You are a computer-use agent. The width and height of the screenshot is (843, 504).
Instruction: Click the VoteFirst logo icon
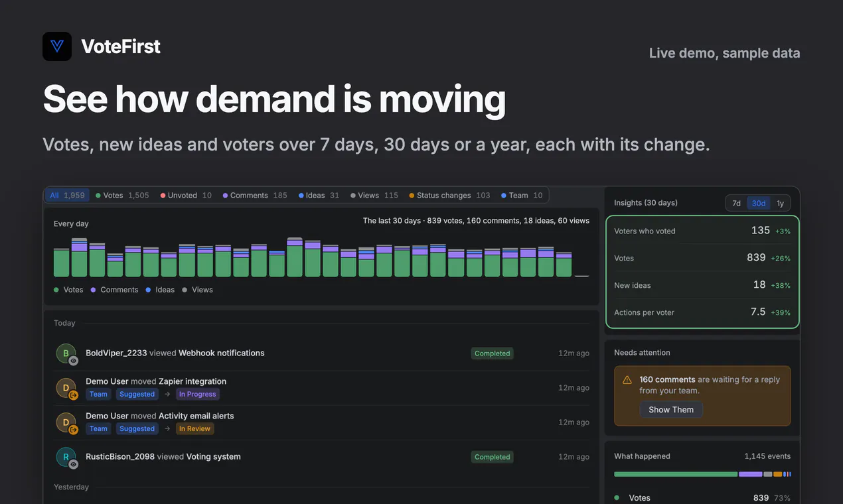[57, 46]
